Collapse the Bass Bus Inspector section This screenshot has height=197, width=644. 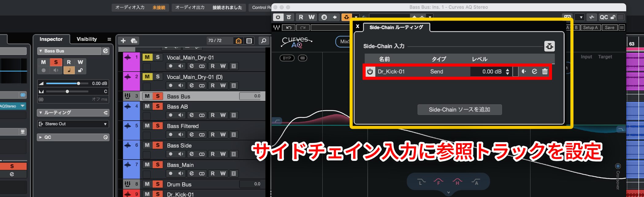click(x=40, y=51)
